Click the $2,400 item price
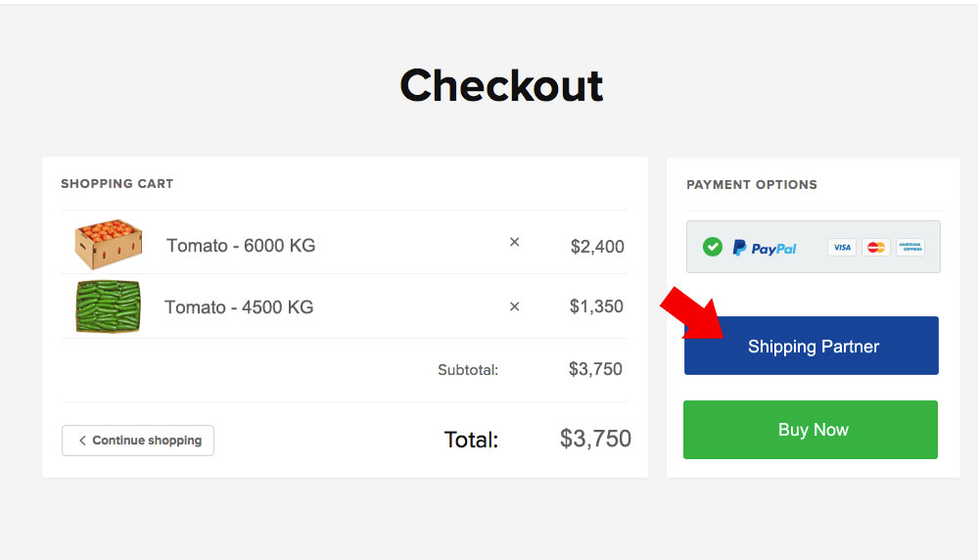This screenshot has height=560, width=978. 597,247
